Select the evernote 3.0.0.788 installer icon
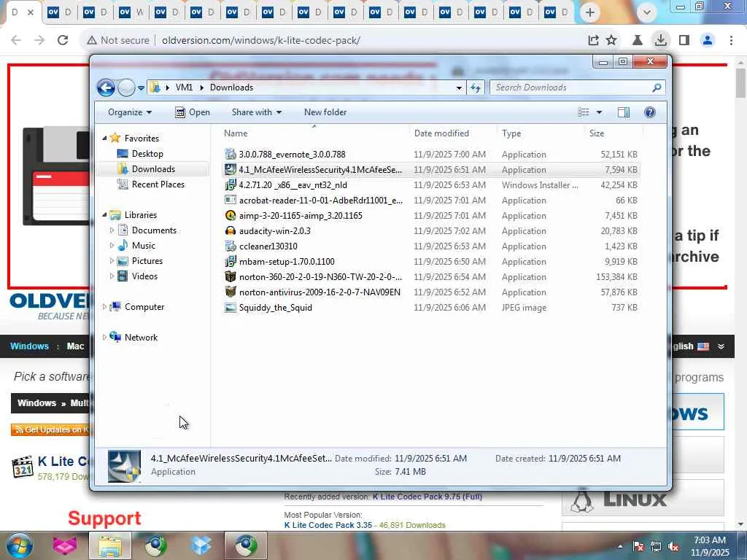 point(231,155)
